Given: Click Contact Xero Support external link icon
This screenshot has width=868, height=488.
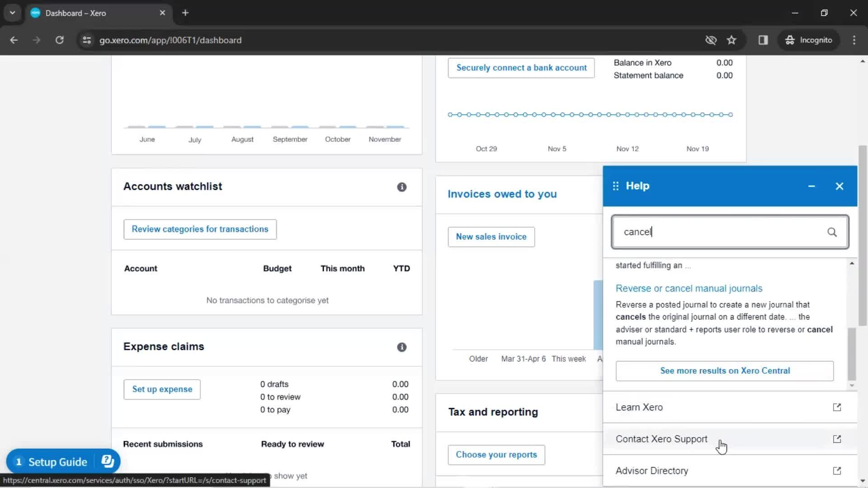Looking at the screenshot, I should point(837,439).
